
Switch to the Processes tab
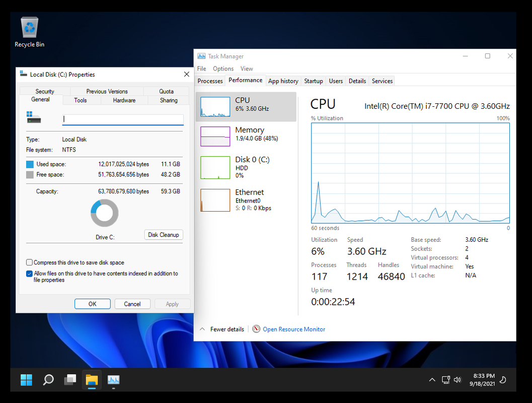coord(210,81)
